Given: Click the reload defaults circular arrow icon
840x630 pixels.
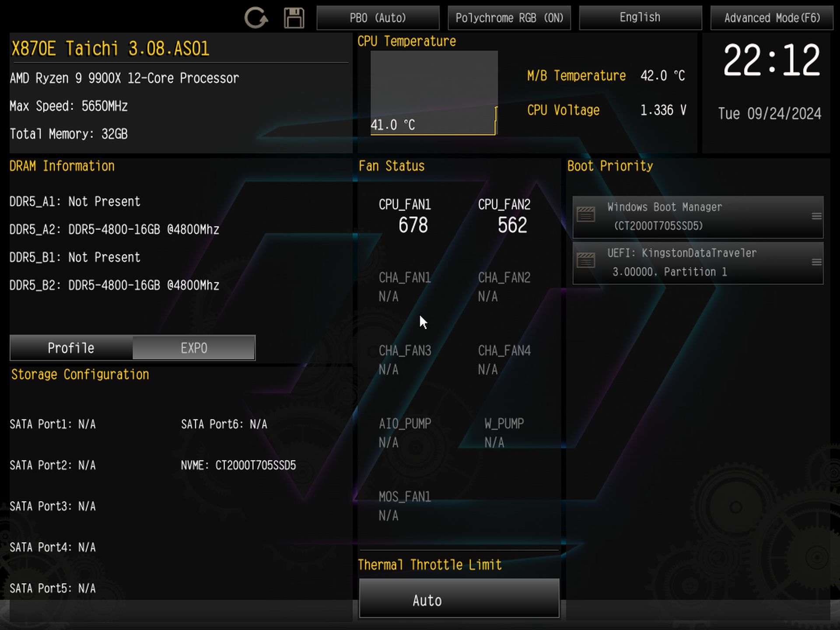Looking at the screenshot, I should (255, 18).
